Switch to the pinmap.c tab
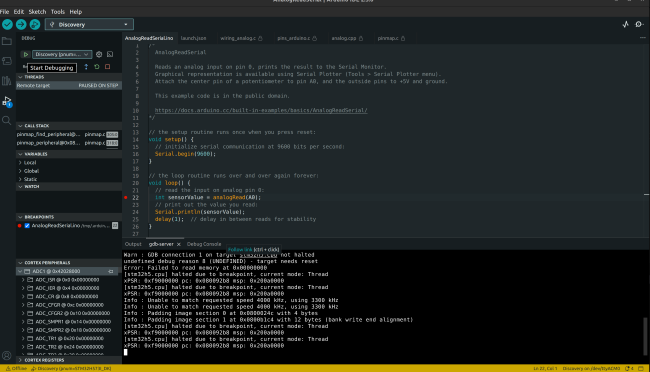The width and height of the screenshot is (650, 372). coord(391,38)
